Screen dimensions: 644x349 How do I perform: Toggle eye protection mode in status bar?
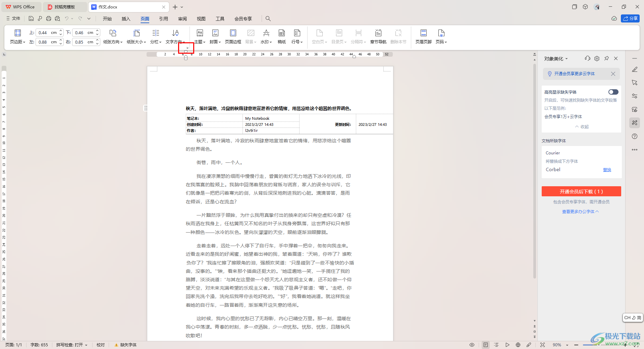coord(472,345)
